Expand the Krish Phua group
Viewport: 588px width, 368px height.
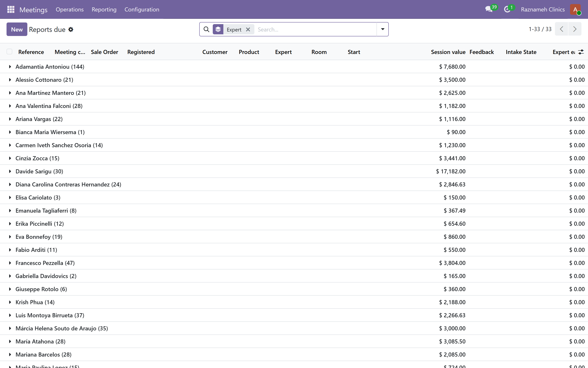pos(10,302)
